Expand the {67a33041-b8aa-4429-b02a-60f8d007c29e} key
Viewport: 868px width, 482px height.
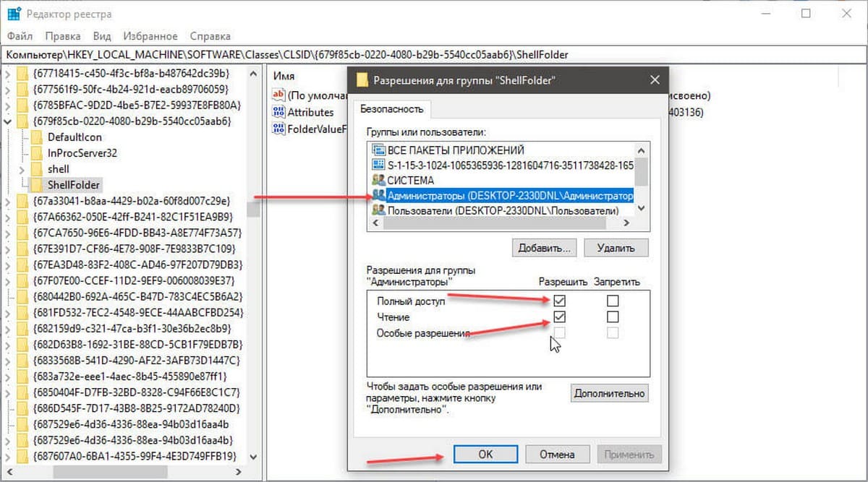(x=8, y=200)
